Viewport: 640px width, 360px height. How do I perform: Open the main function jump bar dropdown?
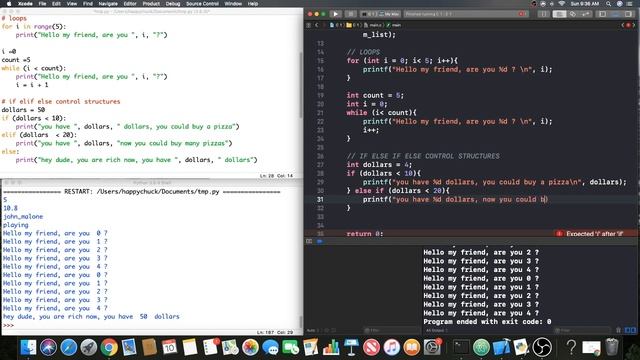tap(394, 25)
